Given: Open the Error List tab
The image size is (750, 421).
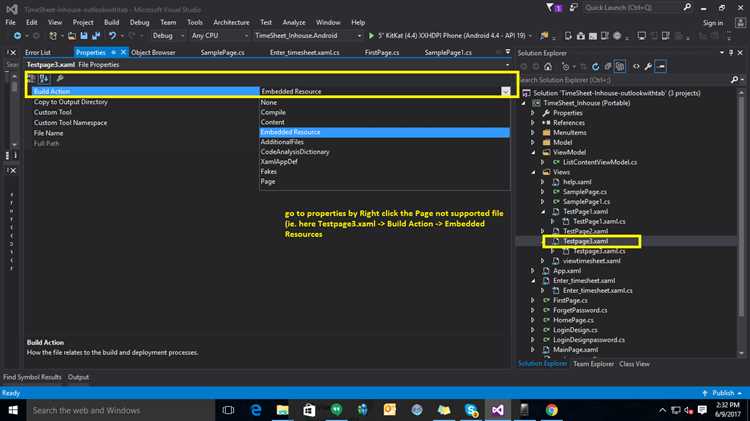Looking at the screenshot, I should [38, 52].
